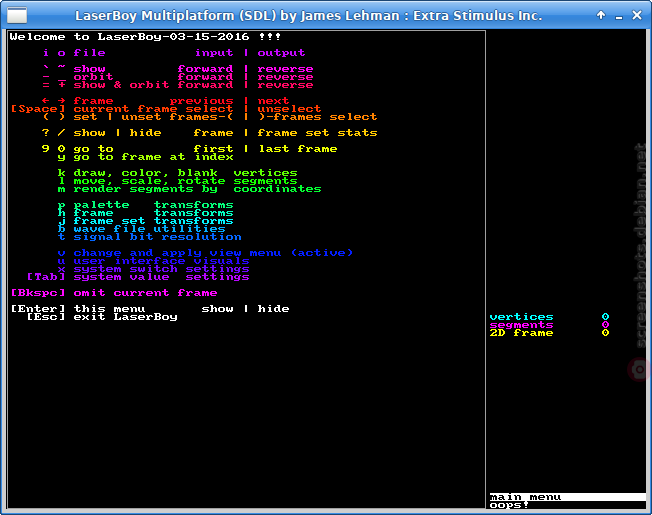
Task: Click 'user interface visuals' line
Action: [153, 261]
